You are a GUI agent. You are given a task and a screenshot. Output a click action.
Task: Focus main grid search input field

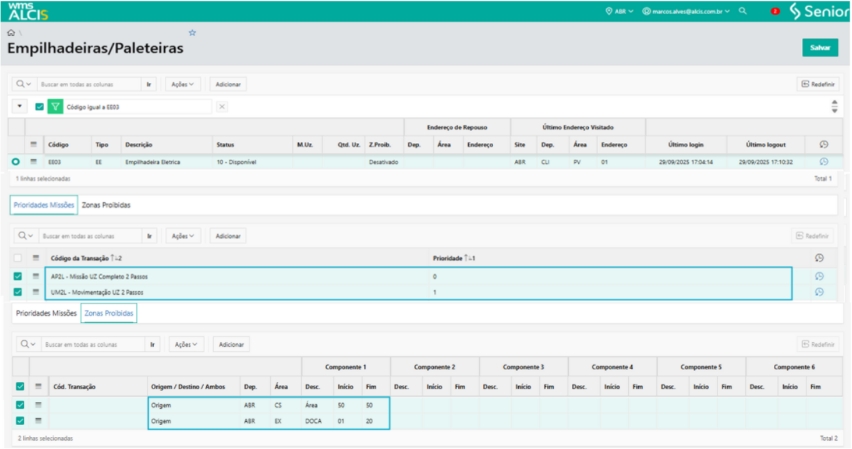(89, 84)
